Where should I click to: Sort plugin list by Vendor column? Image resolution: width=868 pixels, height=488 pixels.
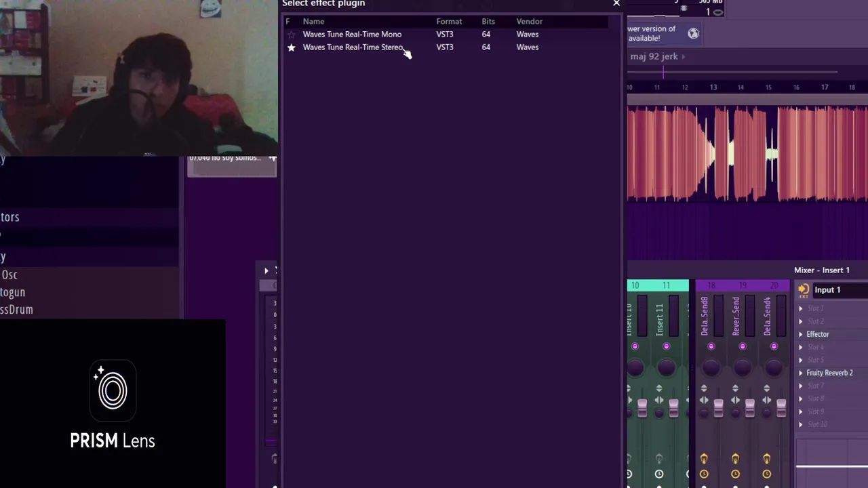529,22
